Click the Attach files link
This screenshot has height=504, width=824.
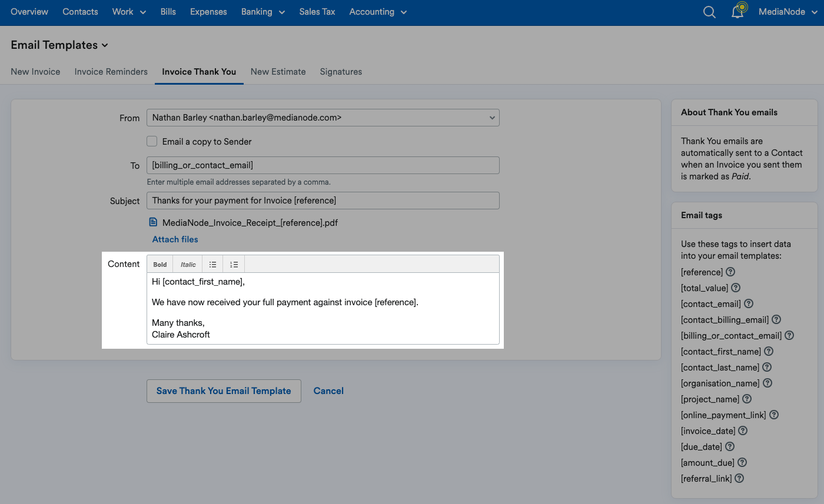tap(175, 239)
